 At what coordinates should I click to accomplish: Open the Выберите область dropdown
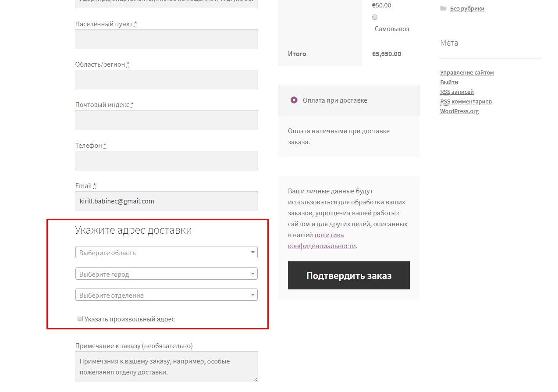pyautogui.click(x=166, y=253)
